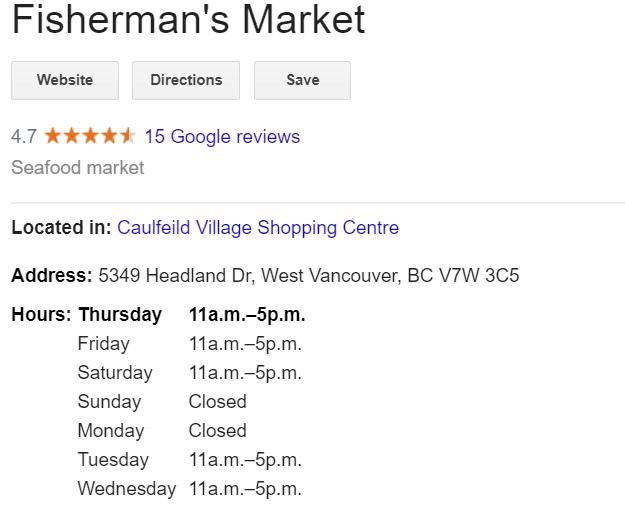Click Friday in the hours list

(x=104, y=343)
